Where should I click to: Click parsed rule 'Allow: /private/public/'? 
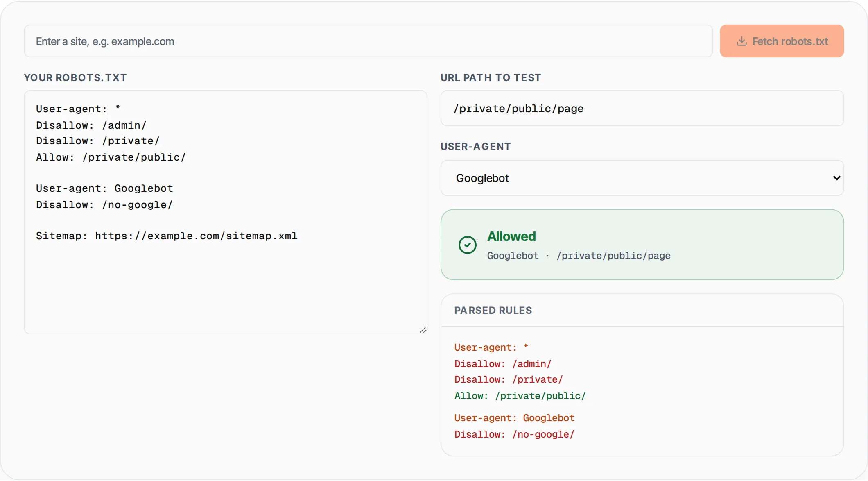point(520,396)
